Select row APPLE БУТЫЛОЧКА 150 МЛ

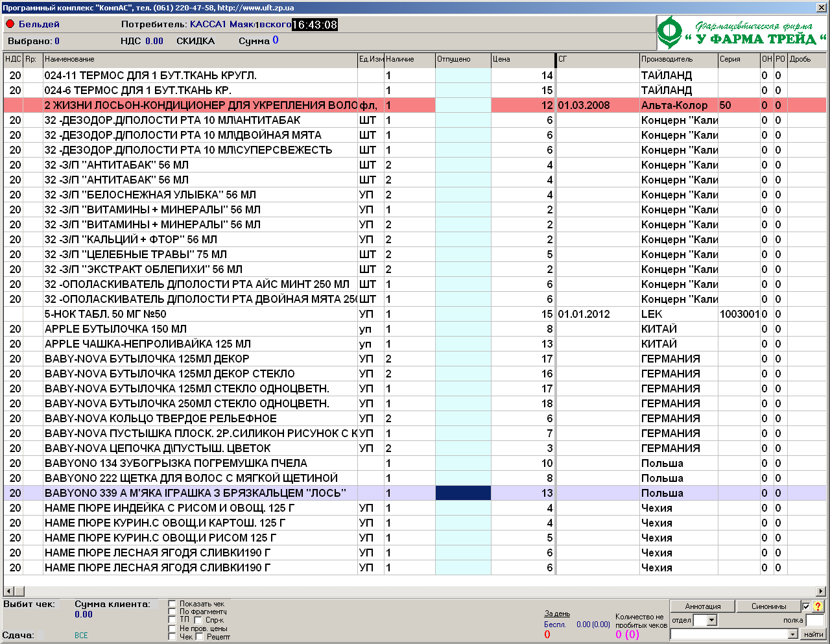coord(415,329)
